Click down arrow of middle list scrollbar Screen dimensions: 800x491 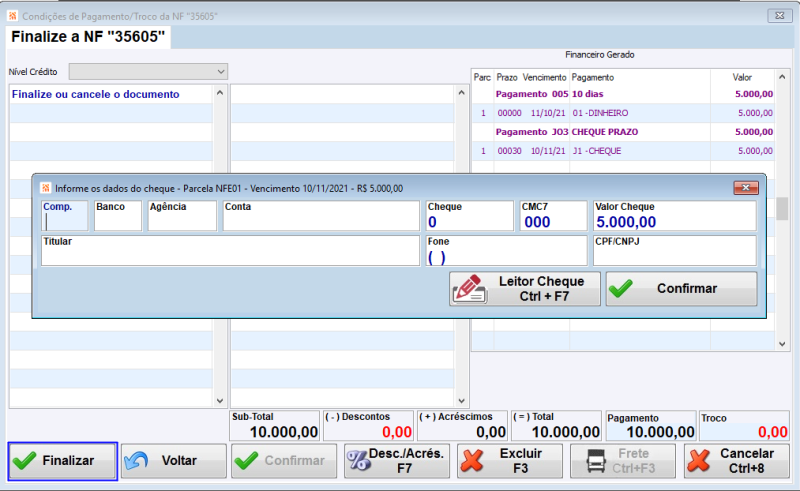461,401
